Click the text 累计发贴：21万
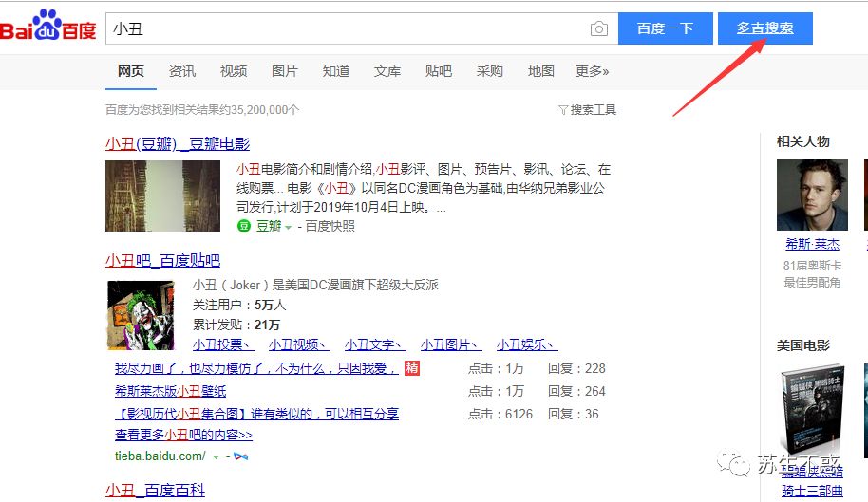The width and height of the screenshot is (868, 502). coord(236,325)
